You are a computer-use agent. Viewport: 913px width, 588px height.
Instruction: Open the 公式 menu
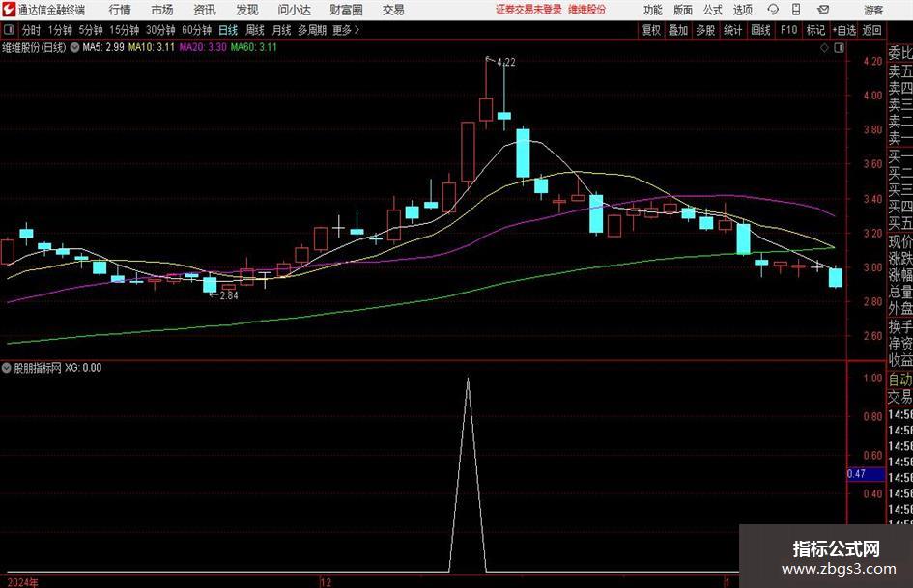[712, 10]
